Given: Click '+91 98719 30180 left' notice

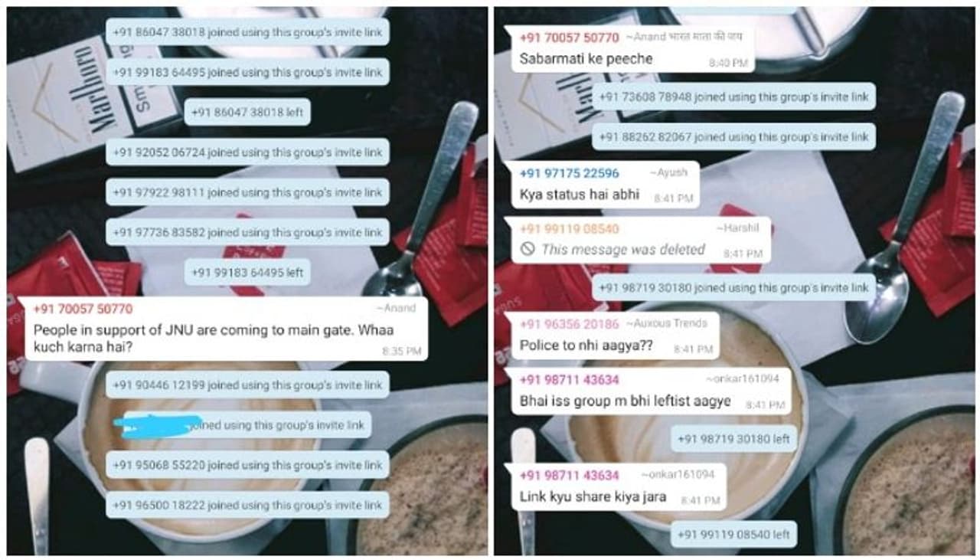Looking at the screenshot, I should [x=733, y=439].
